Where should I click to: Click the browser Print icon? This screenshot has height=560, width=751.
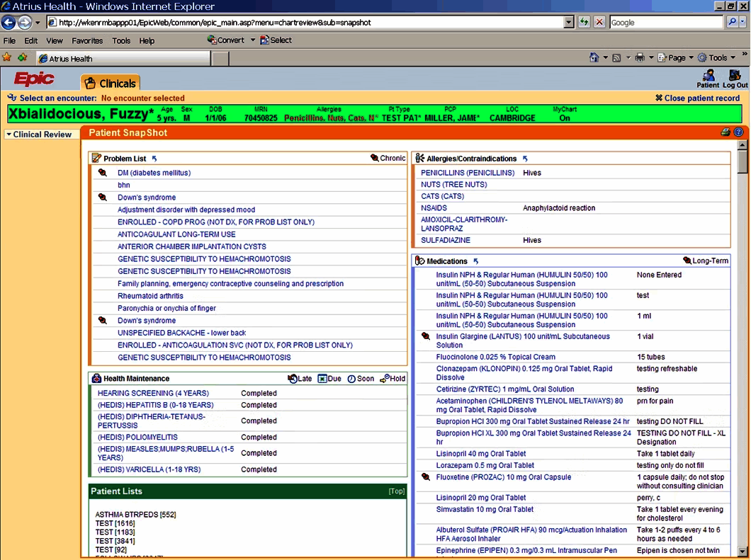tap(640, 58)
